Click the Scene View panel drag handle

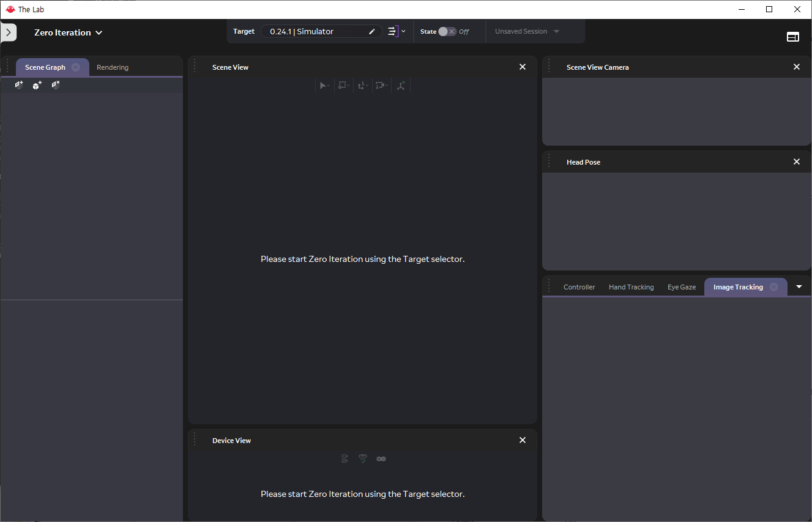tap(195, 67)
